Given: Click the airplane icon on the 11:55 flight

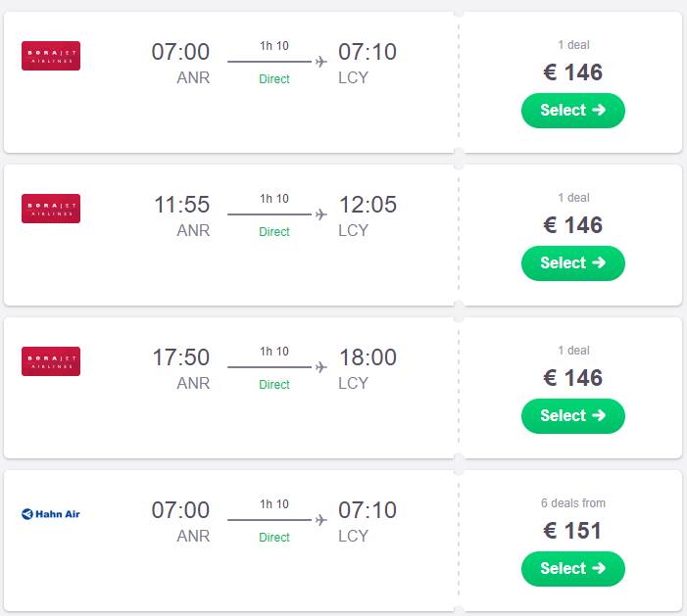Looking at the screenshot, I should pyautogui.click(x=321, y=214).
